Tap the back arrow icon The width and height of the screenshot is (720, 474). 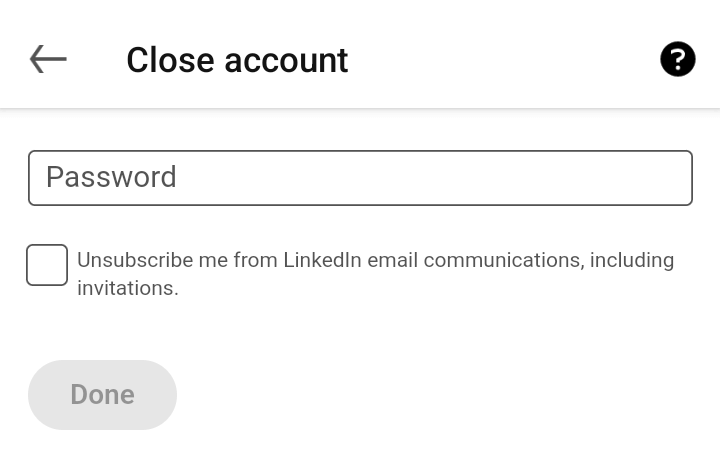click(x=48, y=60)
